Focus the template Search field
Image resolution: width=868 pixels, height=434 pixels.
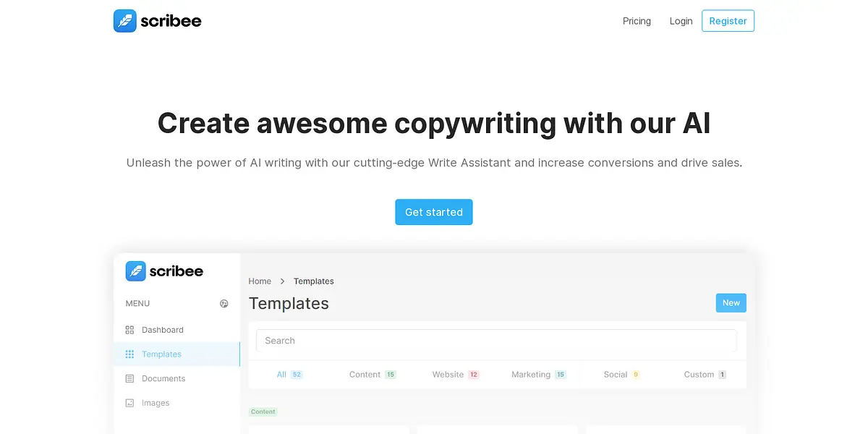pos(496,341)
